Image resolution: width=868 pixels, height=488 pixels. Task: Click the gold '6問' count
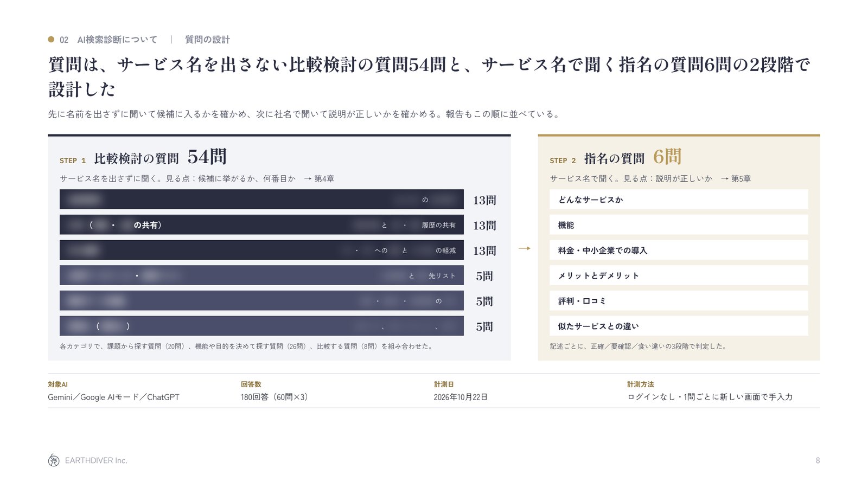pos(667,157)
